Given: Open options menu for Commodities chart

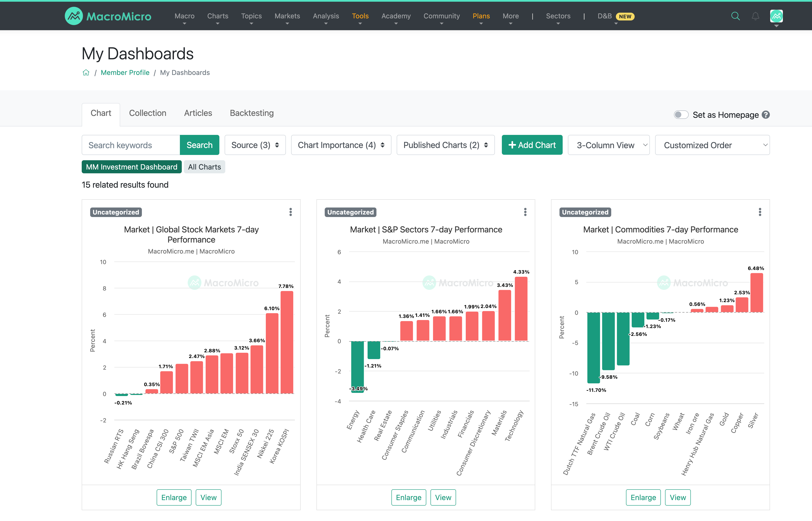Looking at the screenshot, I should (760, 212).
